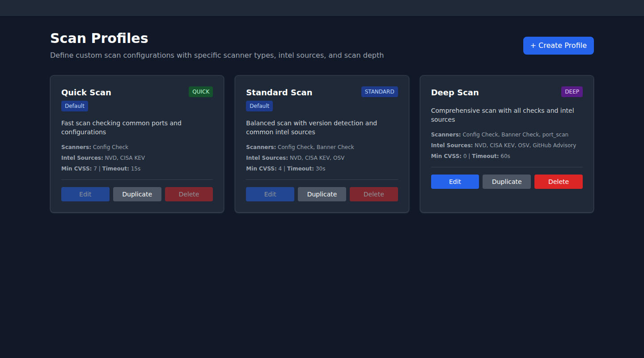Click the disabled Delete button on Standard Scan
The width and height of the screenshot is (644, 358).
[x=374, y=194]
